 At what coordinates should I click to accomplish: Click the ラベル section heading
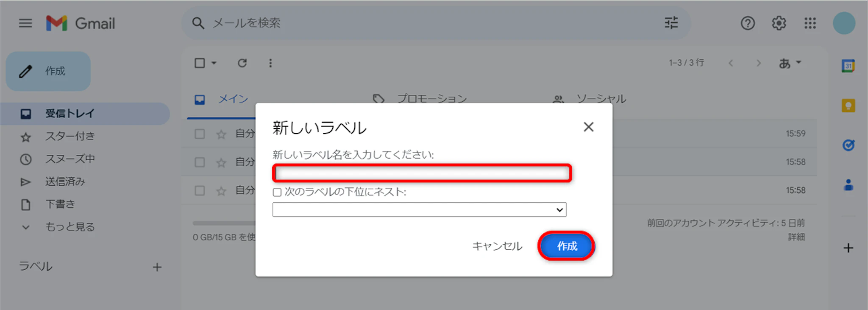coord(36,266)
